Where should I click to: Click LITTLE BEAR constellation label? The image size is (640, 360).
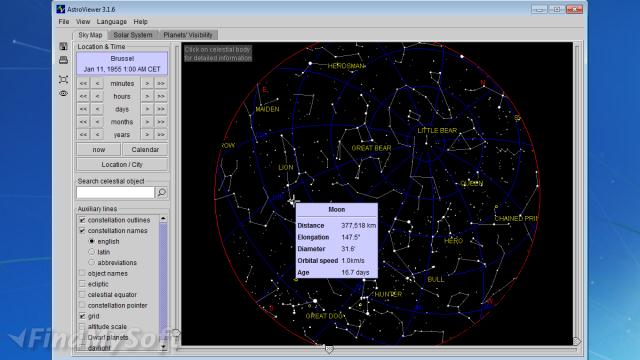point(437,131)
